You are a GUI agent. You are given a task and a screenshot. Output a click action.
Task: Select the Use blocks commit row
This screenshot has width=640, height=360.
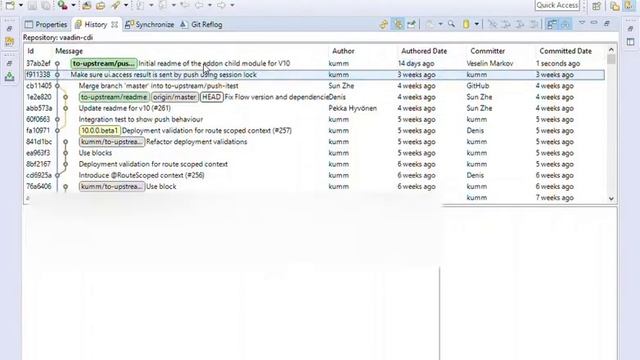[x=314, y=153]
